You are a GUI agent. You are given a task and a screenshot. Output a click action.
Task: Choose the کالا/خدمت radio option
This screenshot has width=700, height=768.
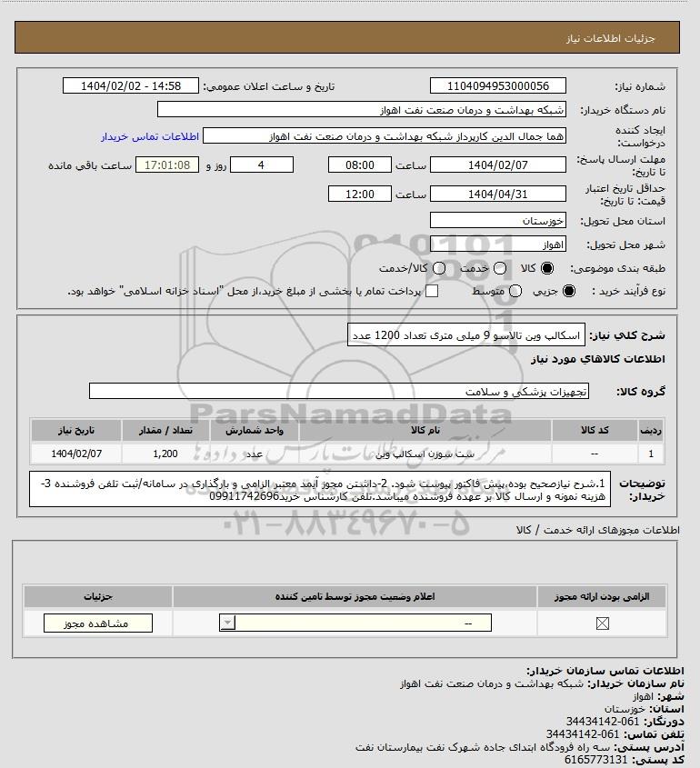tap(439, 268)
